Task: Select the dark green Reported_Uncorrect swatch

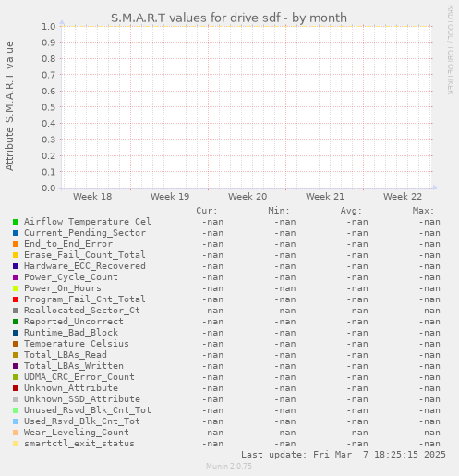Action: [x=16, y=322]
